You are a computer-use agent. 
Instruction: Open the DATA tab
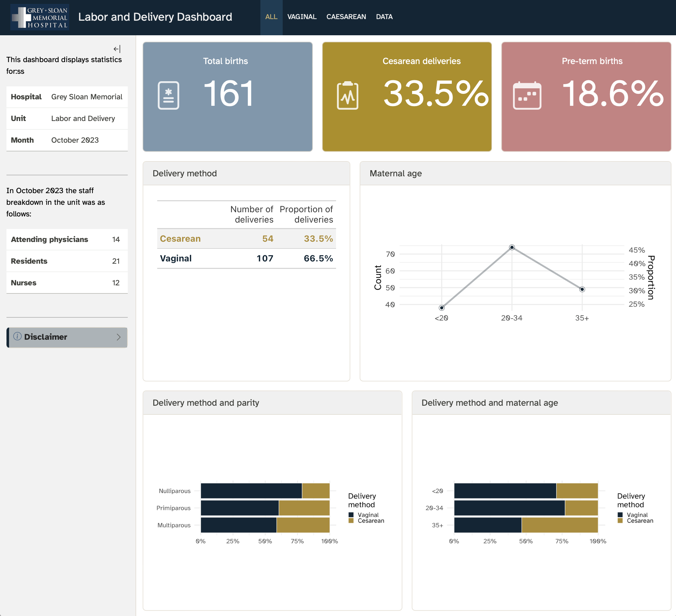click(384, 17)
